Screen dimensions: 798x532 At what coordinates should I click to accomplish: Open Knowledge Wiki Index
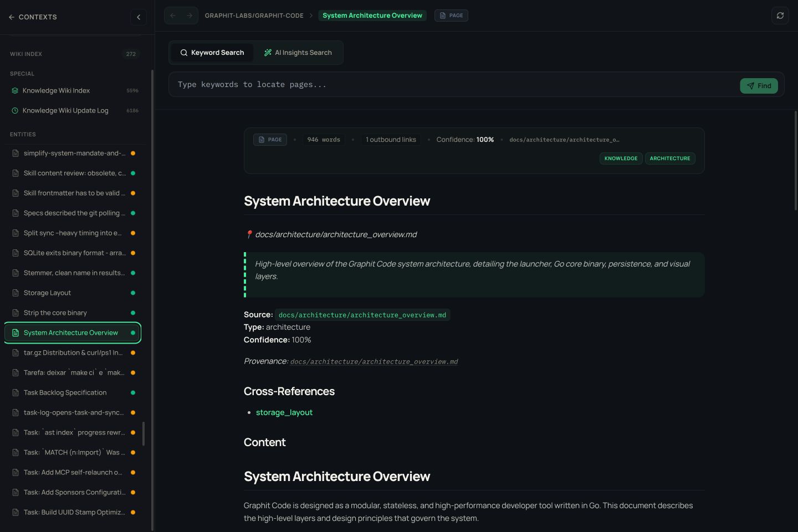pyautogui.click(x=75, y=90)
